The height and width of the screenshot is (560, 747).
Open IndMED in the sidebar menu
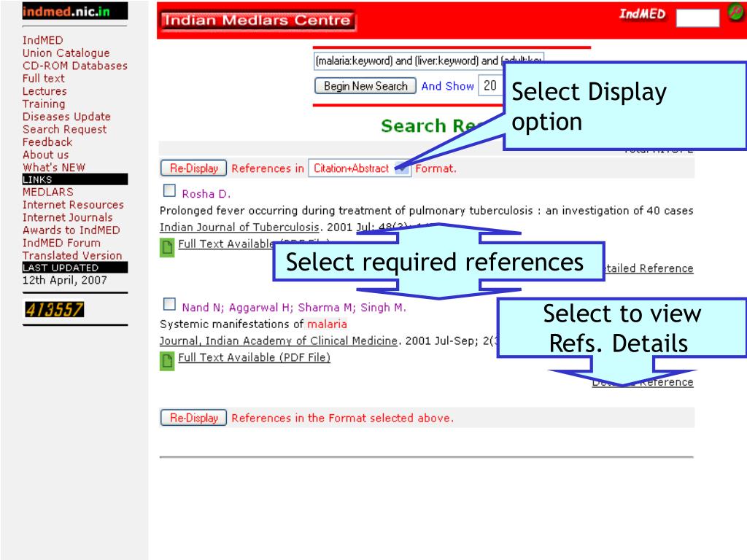click(x=43, y=40)
